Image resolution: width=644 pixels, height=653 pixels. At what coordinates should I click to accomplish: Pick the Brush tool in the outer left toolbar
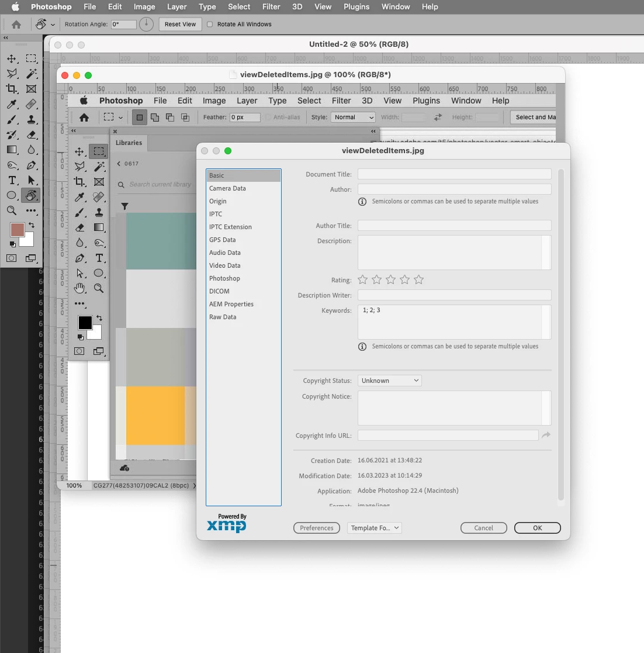click(12, 119)
